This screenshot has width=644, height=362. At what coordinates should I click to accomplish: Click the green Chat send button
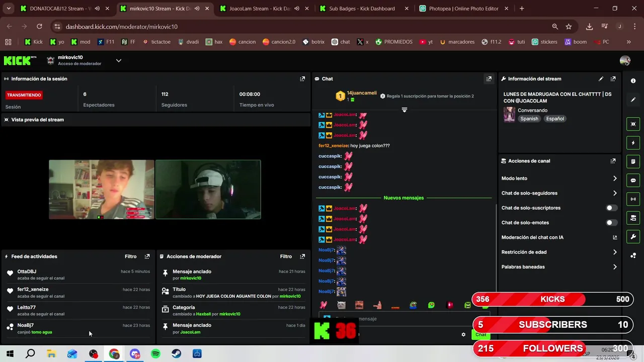click(481, 334)
